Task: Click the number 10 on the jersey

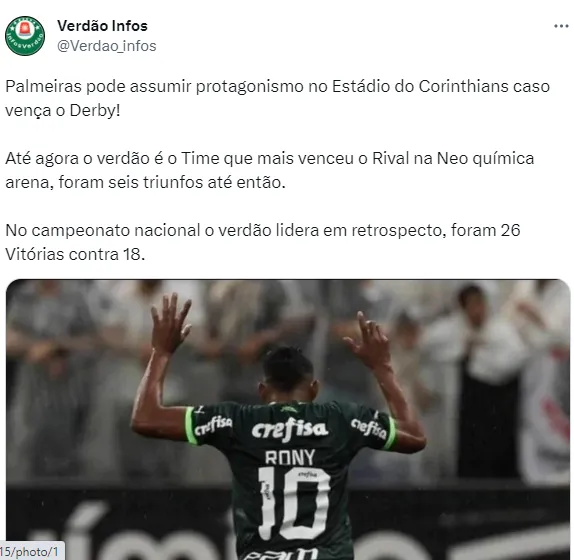Action: click(293, 503)
